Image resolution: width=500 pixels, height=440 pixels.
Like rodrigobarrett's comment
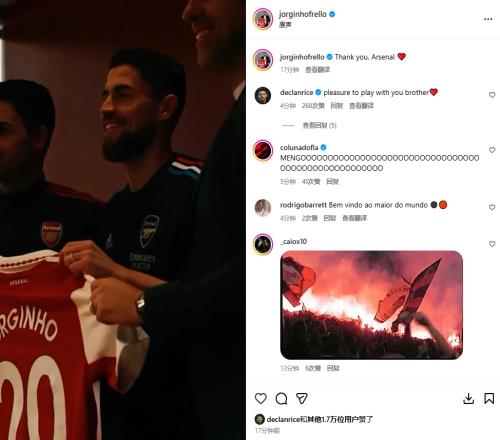tap(492, 207)
